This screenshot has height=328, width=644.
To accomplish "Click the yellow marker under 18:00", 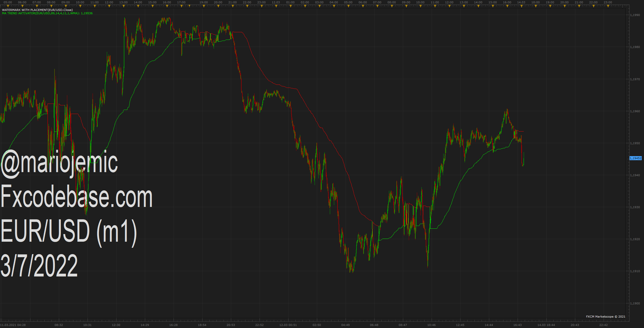I will [536, 6].
